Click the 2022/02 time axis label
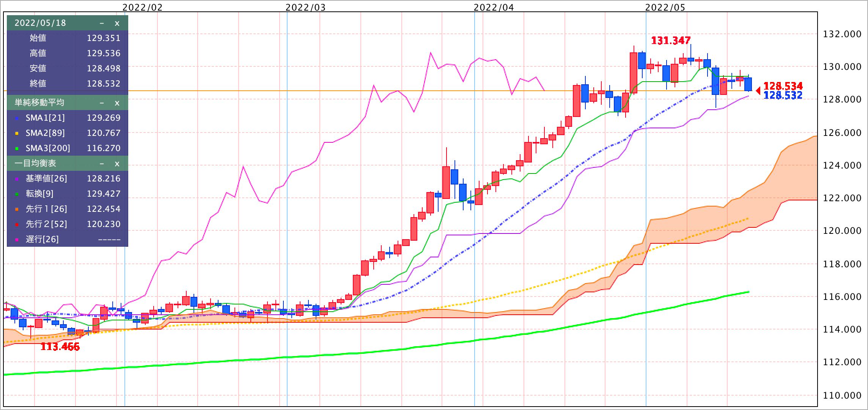868x410 pixels. click(143, 8)
